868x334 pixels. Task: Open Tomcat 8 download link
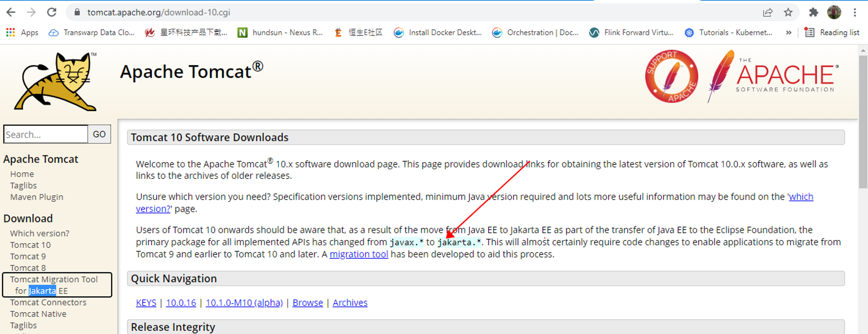[x=28, y=268]
